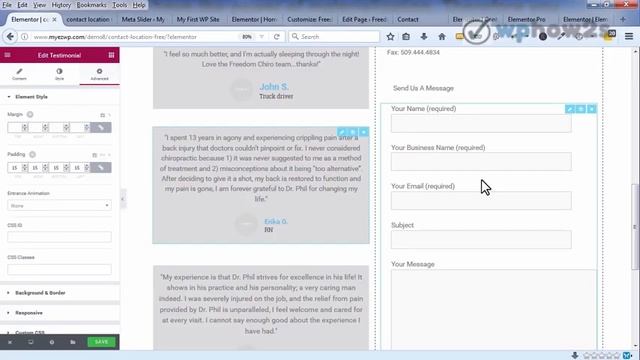The height and width of the screenshot is (360, 640).
Task: Open the View menu
Action: (40, 5)
